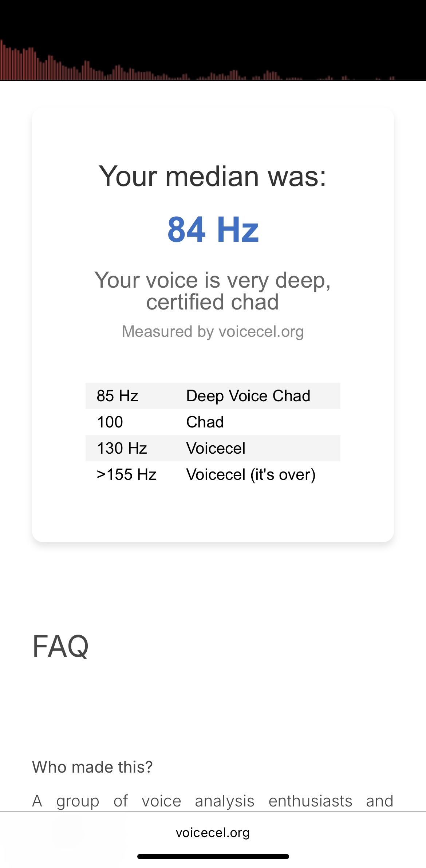
Task: Tap the 'voice analysis enthusiasts' answer text
Action: [x=247, y=801]
